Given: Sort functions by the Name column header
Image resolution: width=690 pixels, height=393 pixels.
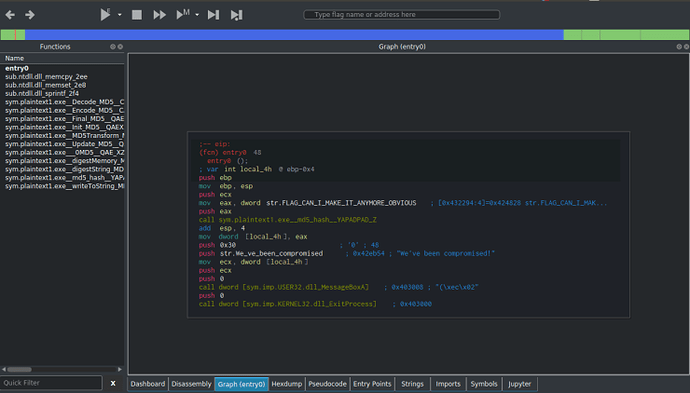Looking at the screenshot, I should [62, 58].
